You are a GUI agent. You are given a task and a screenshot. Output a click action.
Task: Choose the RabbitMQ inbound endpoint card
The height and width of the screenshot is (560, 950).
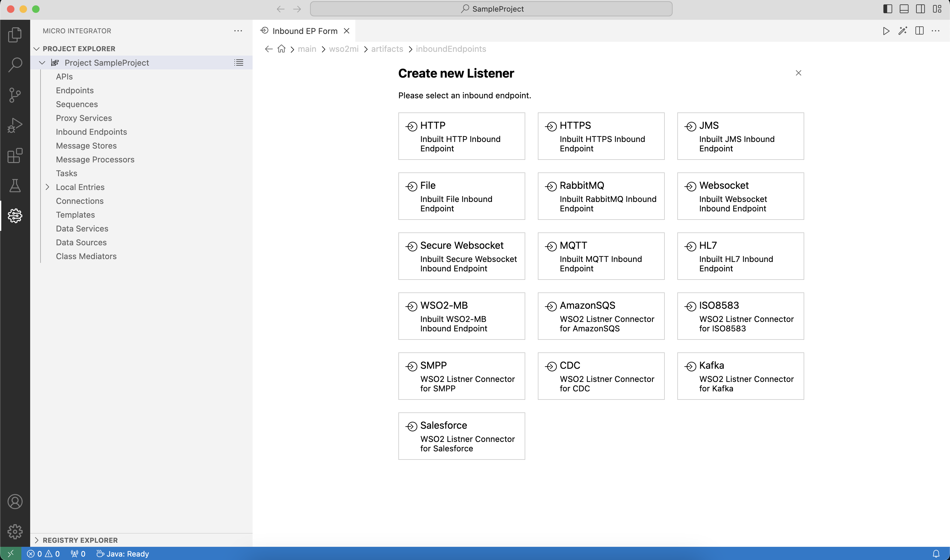tap(600, 196)
